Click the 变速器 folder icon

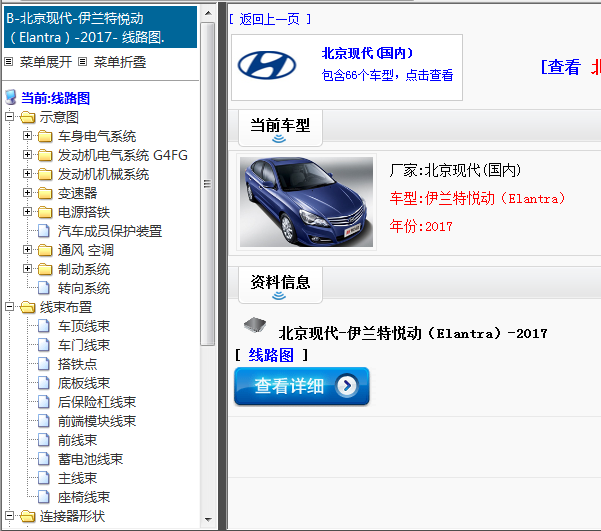(45, 193)
